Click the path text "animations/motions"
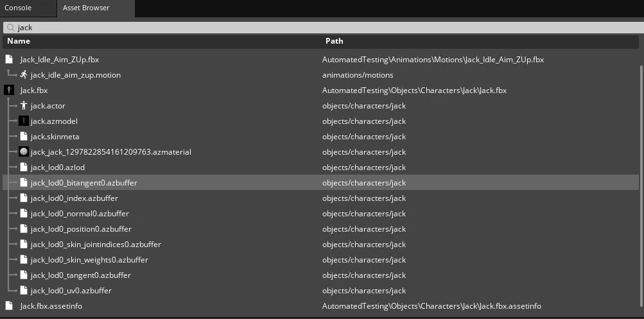The width and height of the screenshot is (644, 319). pos(358,75)
